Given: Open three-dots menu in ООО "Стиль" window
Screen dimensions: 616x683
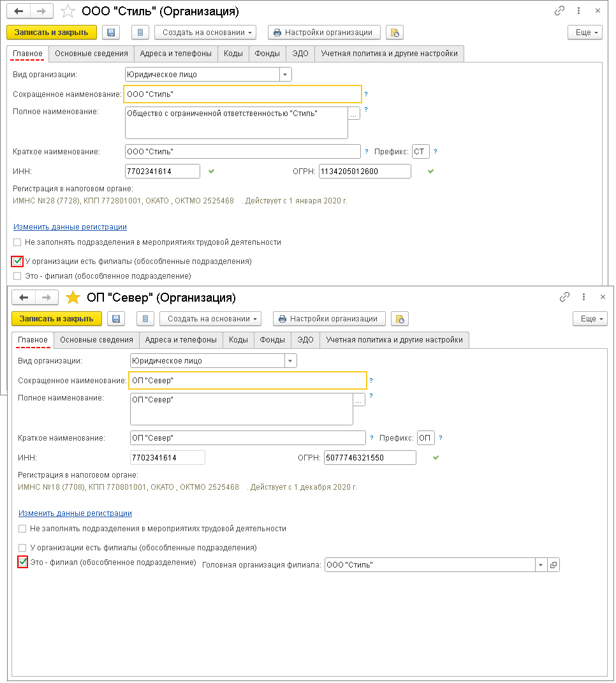Looking at the screenshot, I should point(578,11).
